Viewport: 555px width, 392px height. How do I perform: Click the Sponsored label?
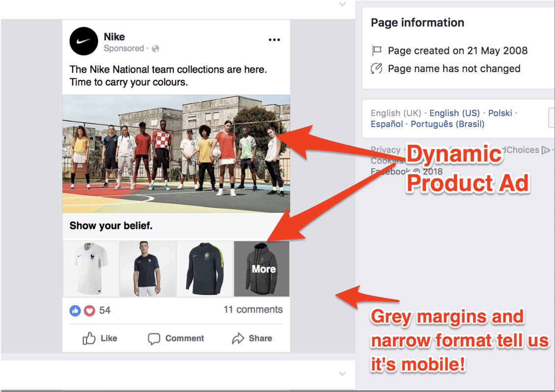click(124, 48)
